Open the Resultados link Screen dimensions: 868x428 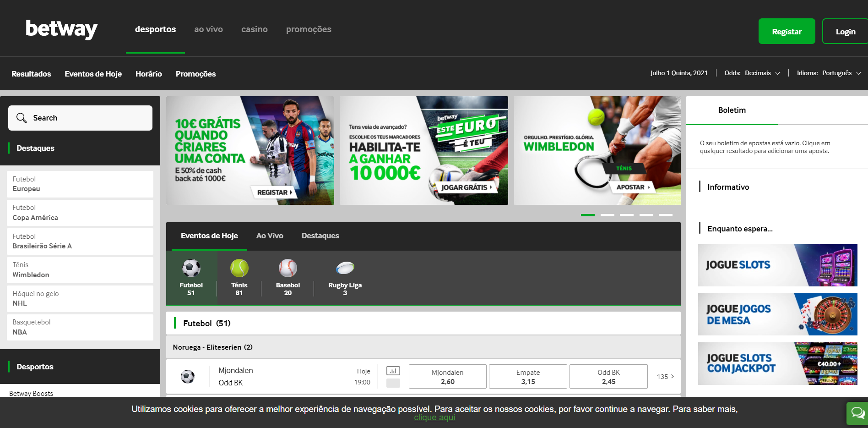click(31, 74)
